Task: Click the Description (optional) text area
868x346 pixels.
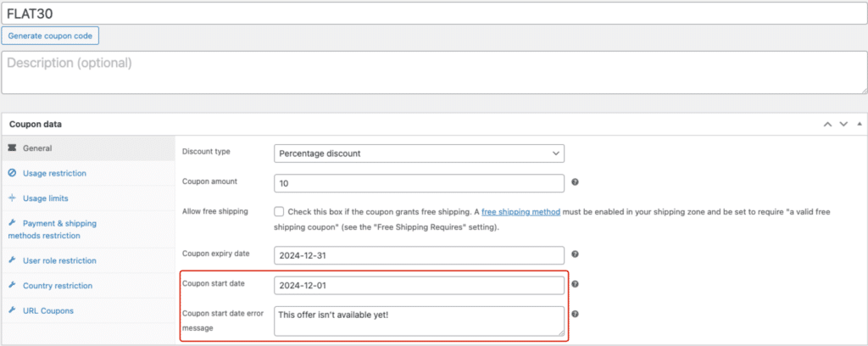Action: point(434,73)
